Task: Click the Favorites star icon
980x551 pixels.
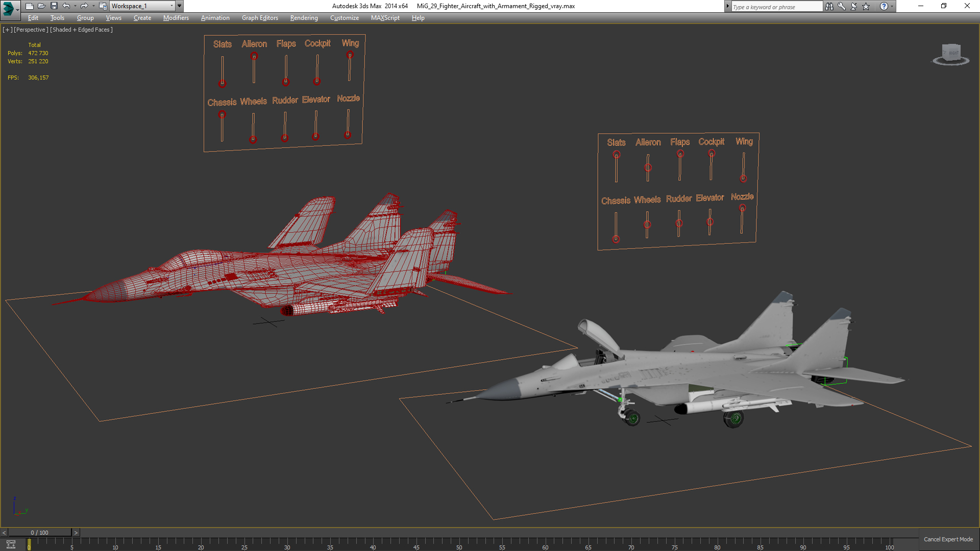Action: pos(866,6)
